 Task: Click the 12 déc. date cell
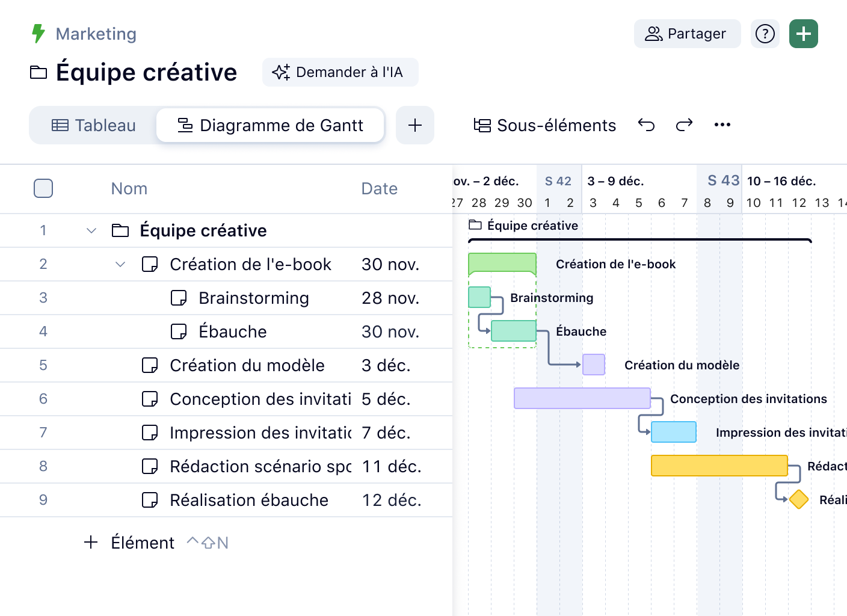click(392, 500)
